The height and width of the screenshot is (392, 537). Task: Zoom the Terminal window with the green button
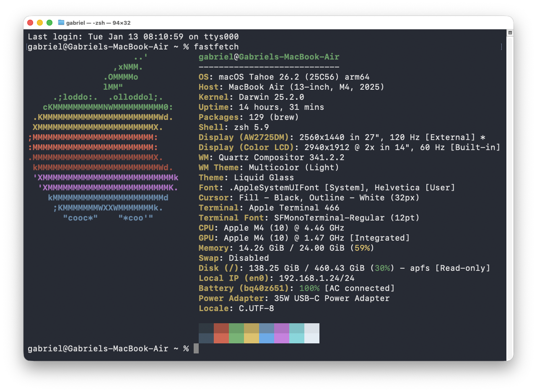tap(49, 23)
